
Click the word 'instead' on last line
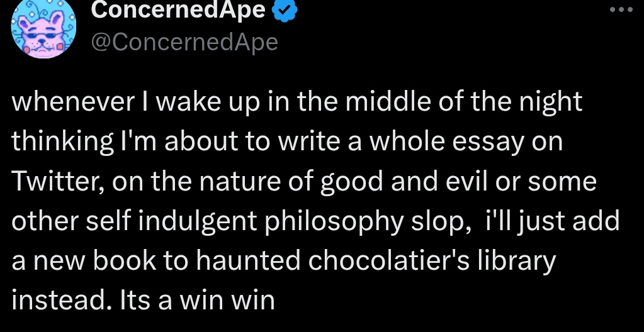[x=54, y=299]
